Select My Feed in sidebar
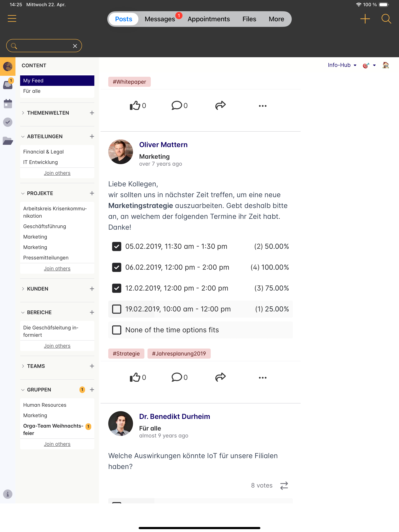 click(57, 81)
